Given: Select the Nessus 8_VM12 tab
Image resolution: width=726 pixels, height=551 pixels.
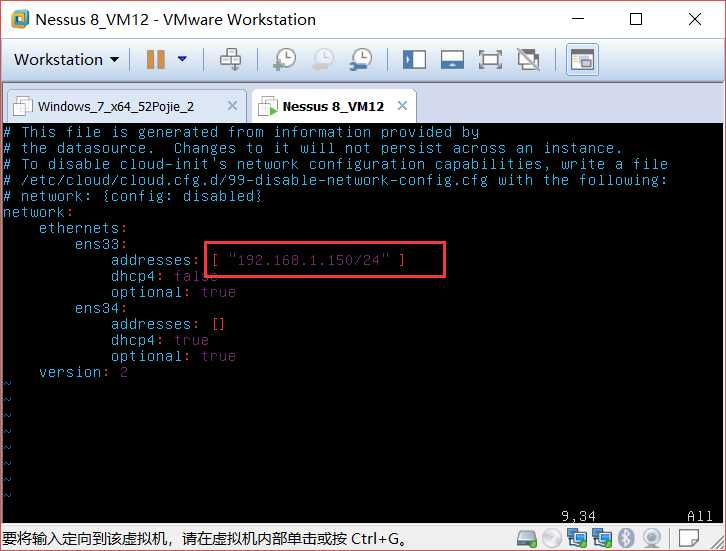Looking at the screenshot, I should (x=333, y=106).
